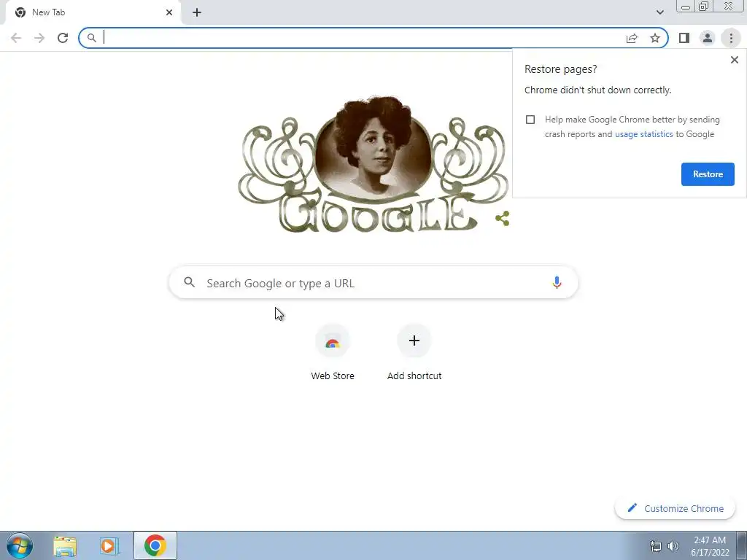Click the share this page icon
The width and height of the screenshot is (747, 560).
point(632,38)
